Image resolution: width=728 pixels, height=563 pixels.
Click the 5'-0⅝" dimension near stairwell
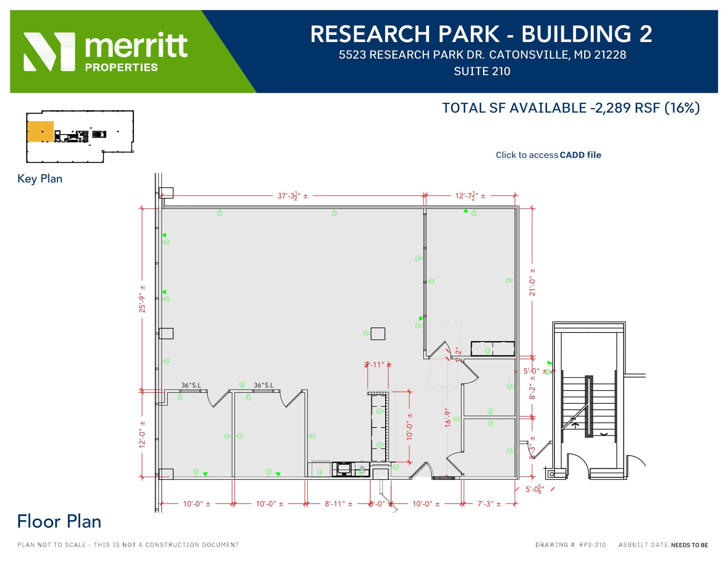click(x=535, y=489)
